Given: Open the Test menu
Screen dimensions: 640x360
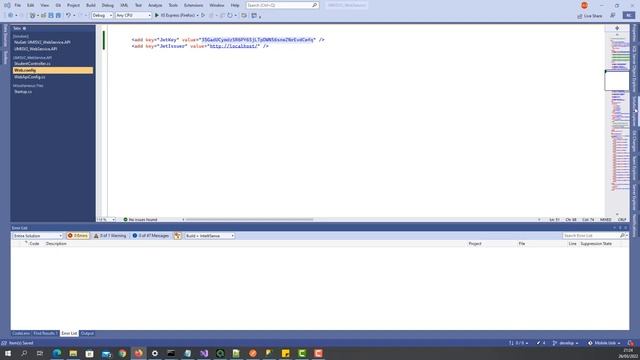Looking at the screenshot, I should 138,5.
